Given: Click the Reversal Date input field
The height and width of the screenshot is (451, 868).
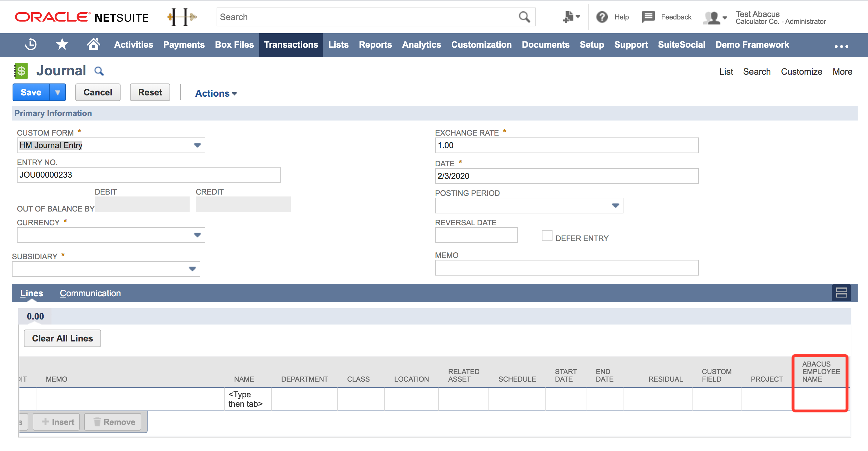Looking at the screenshot, I should [x=476, y=235].
